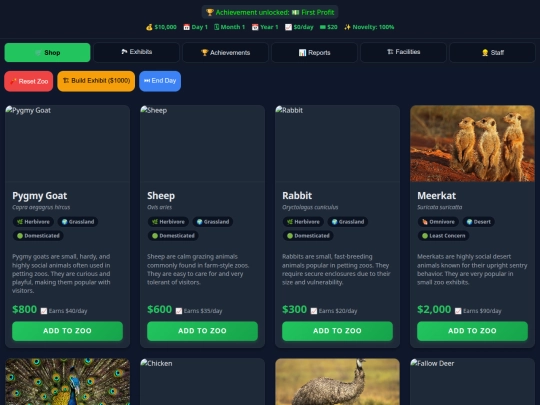The image size is (540, 405).
Task: Click the calendar icon beside Day 1
Action: click(186, 27)
